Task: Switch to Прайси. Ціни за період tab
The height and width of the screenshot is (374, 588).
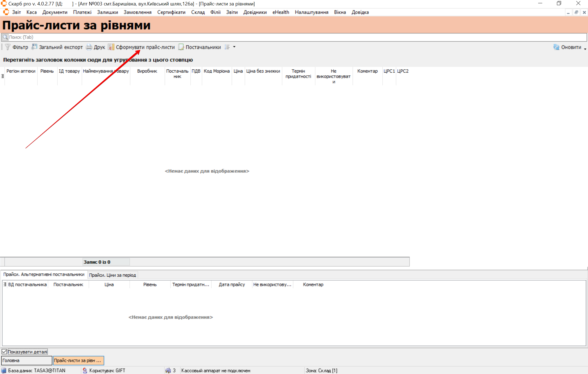Action: pos(112,275)
